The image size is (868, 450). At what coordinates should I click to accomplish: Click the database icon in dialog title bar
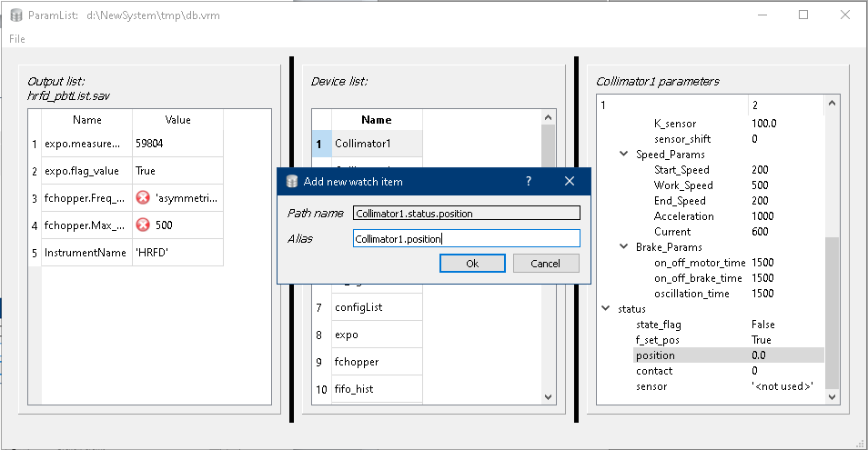(292, 181)
